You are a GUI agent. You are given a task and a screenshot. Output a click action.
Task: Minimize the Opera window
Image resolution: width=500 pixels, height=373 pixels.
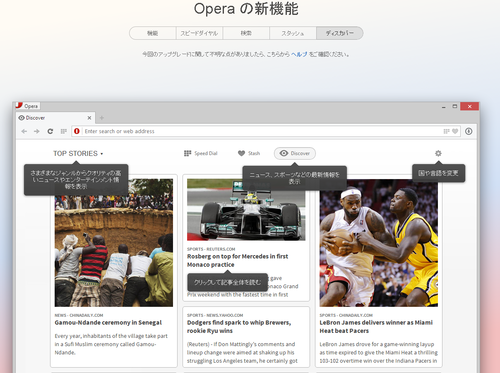(444, 106)
